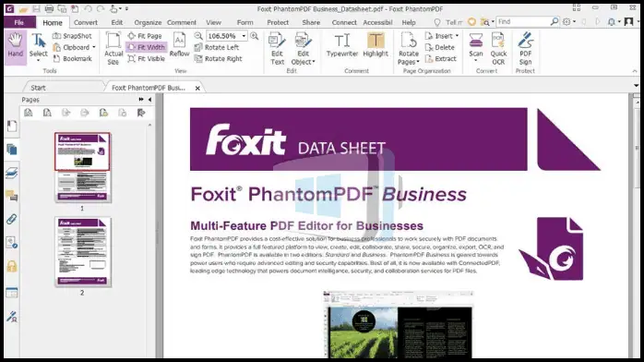Open the Attachments panel with paperclip icon

point(11,220)
